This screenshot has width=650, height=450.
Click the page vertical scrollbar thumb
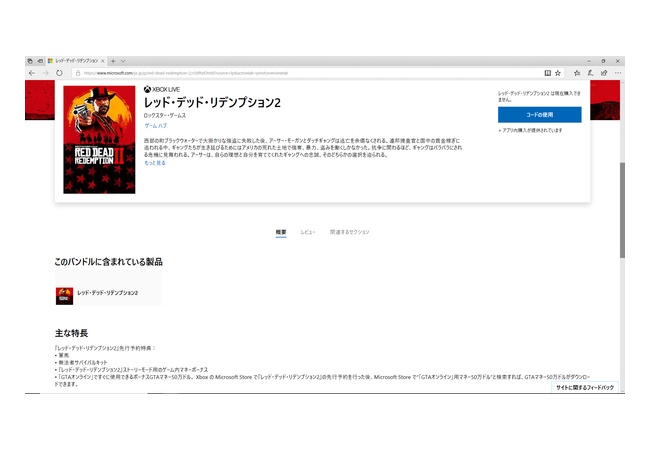[x=622, y=210]
